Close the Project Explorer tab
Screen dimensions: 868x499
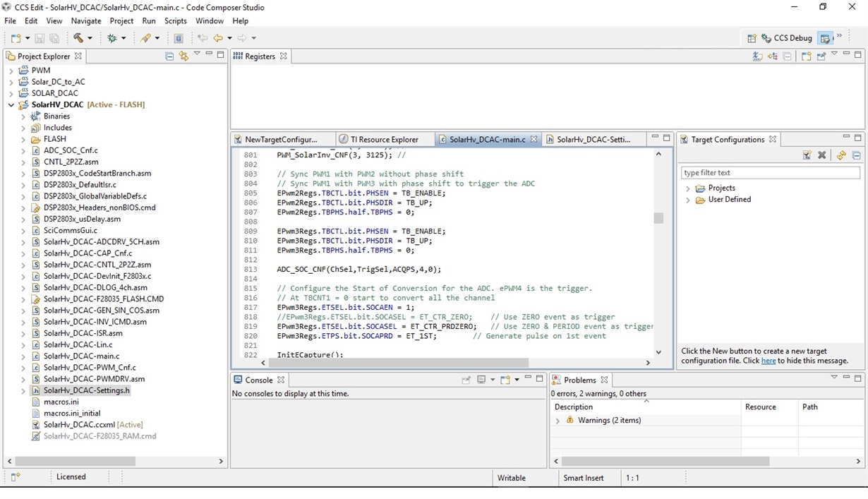tap(78, 56)
